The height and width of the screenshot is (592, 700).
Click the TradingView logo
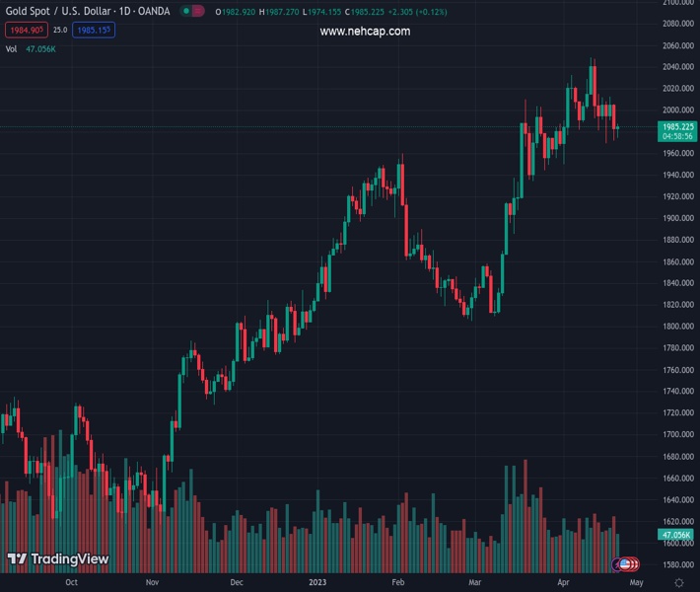[58, 558]
